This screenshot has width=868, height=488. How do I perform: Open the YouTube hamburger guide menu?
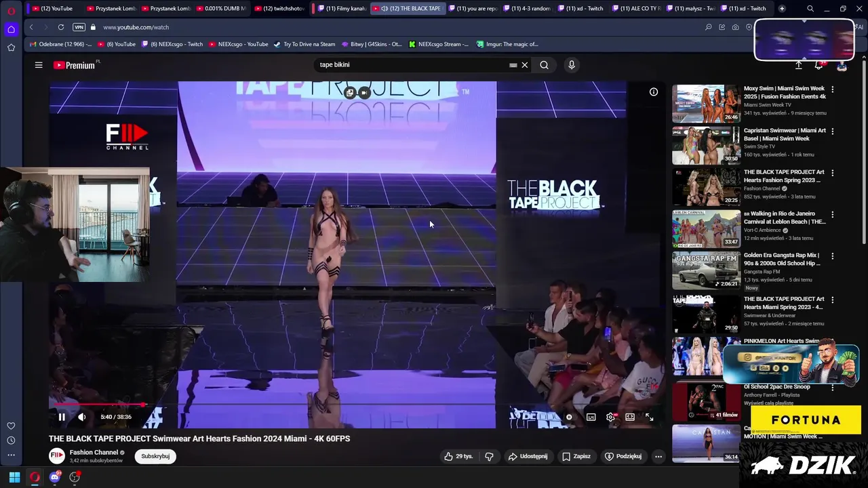39,65
